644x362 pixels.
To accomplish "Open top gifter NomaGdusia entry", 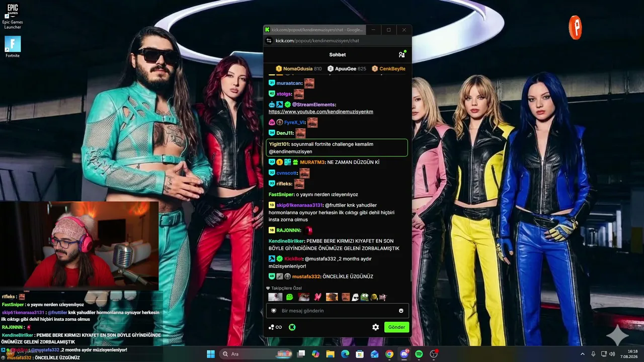I will [299, 68].
